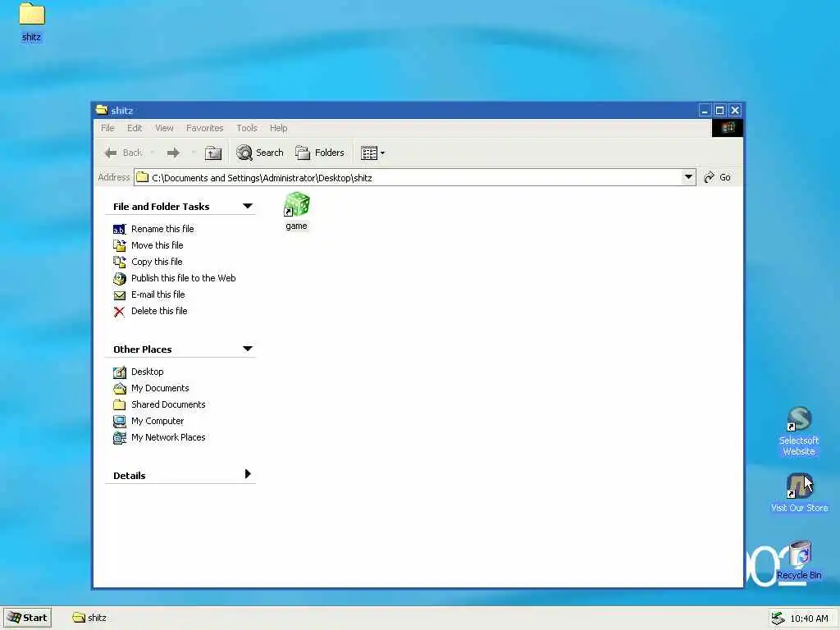Close the shitz window
840x630 pixels.
click(735, 111)
